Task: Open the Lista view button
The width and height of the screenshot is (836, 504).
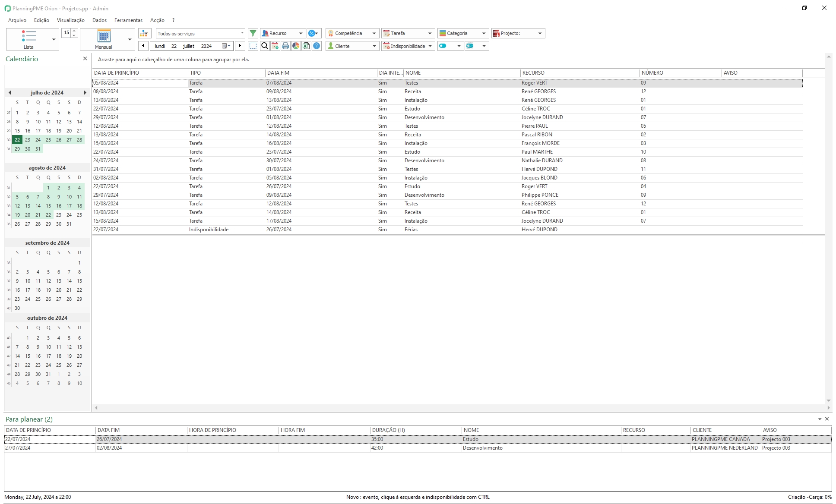Action: click(28, 39)
